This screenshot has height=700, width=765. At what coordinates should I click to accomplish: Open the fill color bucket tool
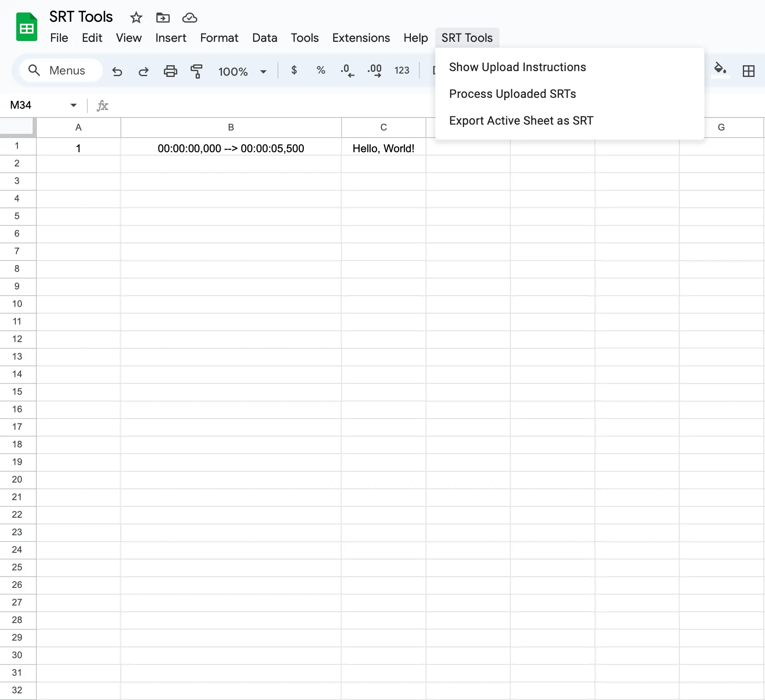720,69
